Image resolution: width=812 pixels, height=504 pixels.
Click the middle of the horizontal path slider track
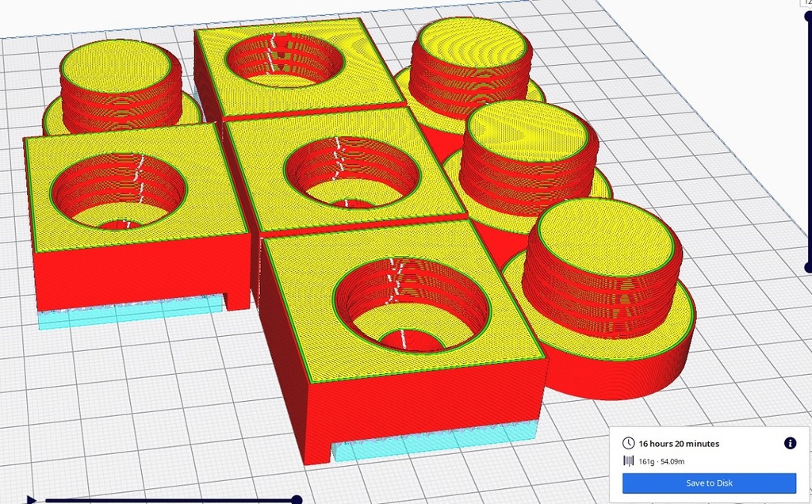[167, 499]
